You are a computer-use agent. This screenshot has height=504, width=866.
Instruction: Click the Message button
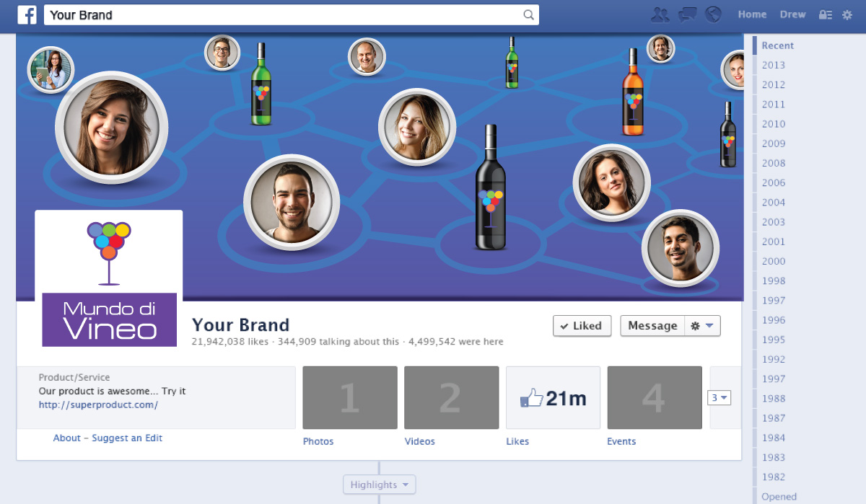[652, 325]
